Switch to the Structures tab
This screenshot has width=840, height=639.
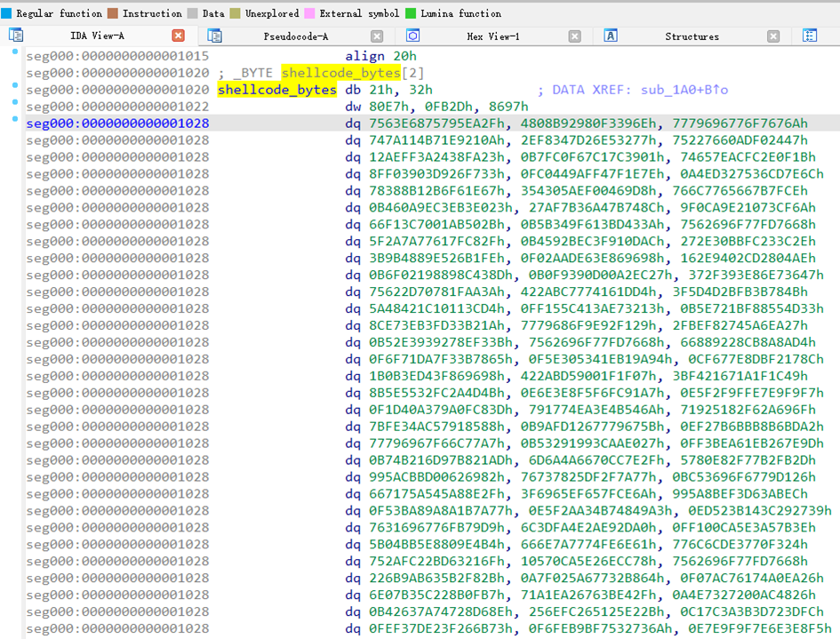pos(692,36)
